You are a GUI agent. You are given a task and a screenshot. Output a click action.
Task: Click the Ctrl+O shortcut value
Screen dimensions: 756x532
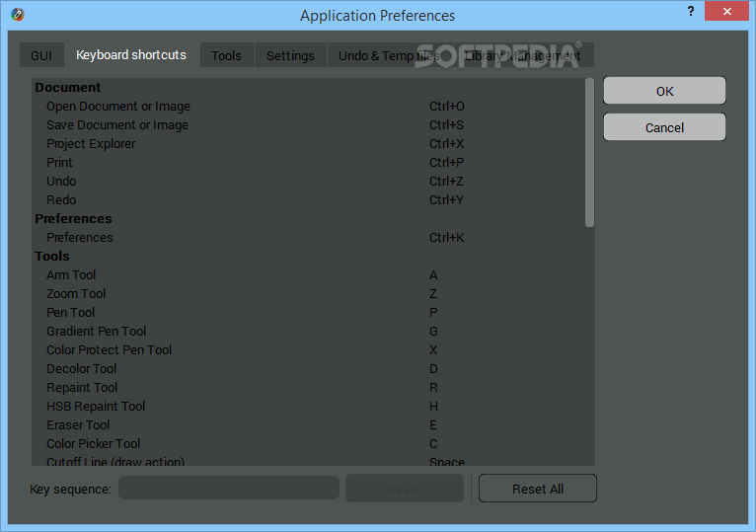446,107
